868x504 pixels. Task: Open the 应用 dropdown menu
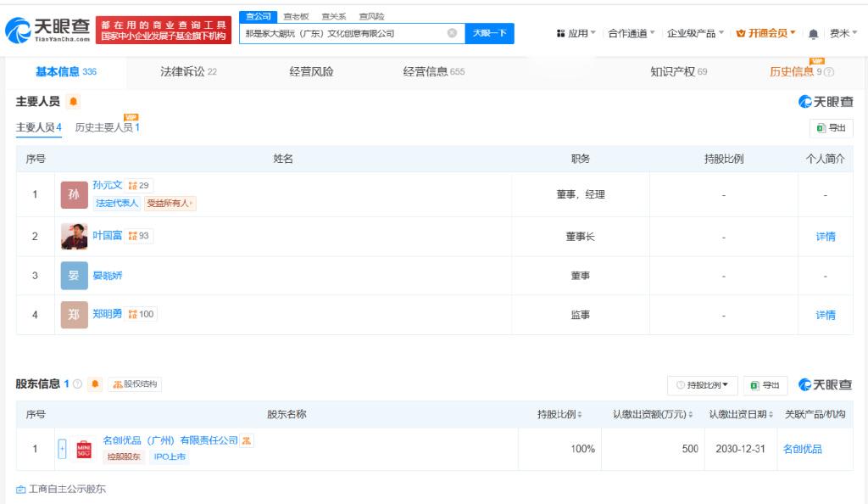576,33
